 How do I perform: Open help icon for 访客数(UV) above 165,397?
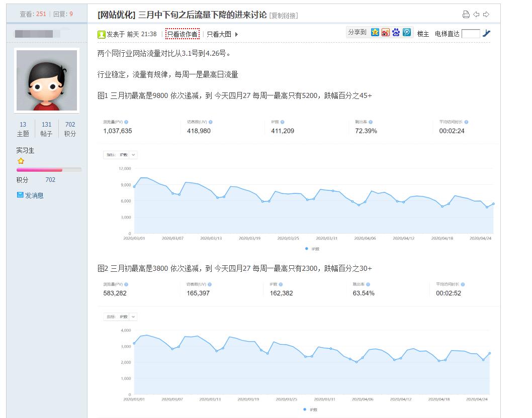coord(210,284)
